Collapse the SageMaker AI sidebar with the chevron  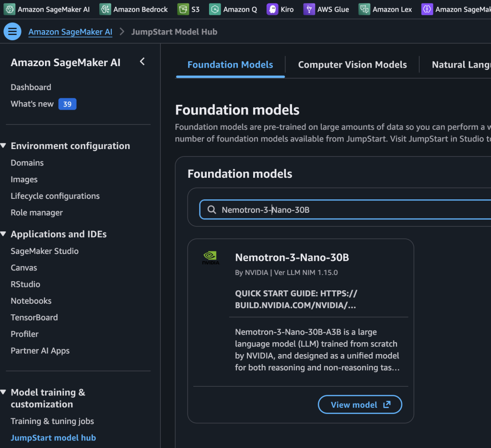click(x=142, y=62)
